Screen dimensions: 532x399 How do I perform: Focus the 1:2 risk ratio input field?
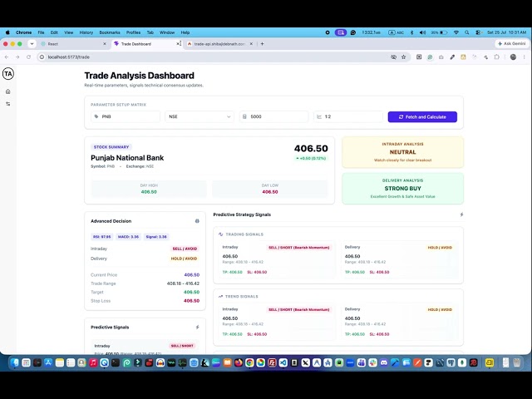coord(348,116)
